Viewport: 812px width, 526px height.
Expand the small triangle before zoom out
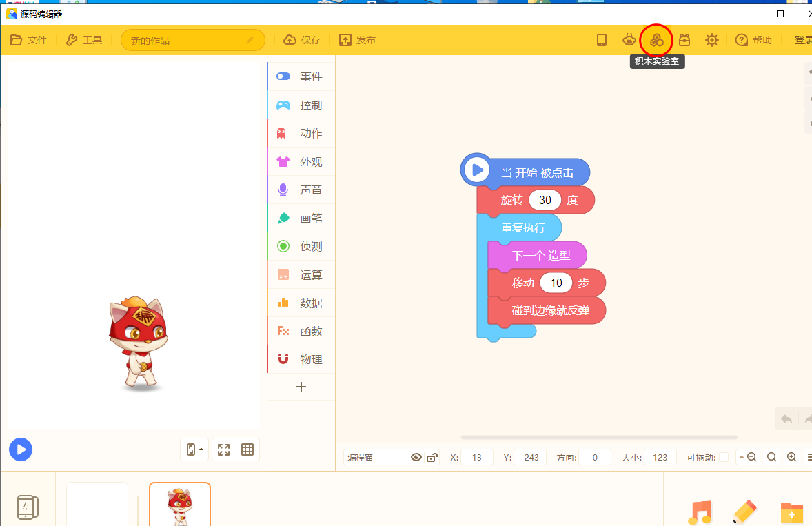(x=741, y=457)
